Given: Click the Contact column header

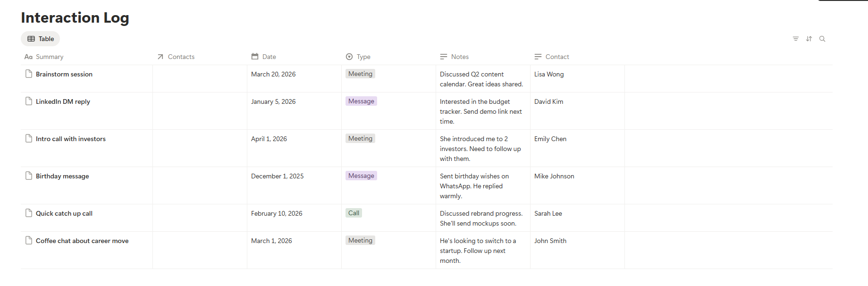Looking at the screenshot, I should tap(551, 57).
